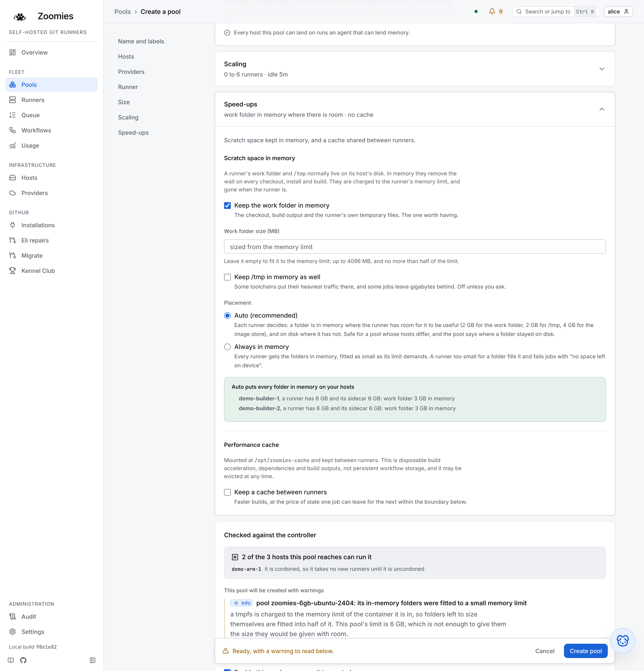Click the green status indicator dot
Screen dimensions: 644x671
coord(476,11)
